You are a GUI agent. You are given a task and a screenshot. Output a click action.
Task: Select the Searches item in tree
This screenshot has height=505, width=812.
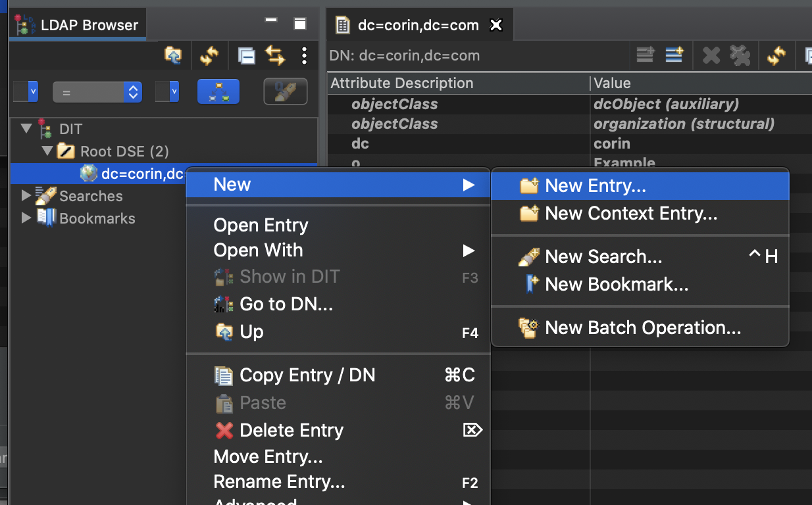pyautogui.click(x=91, y=196)
